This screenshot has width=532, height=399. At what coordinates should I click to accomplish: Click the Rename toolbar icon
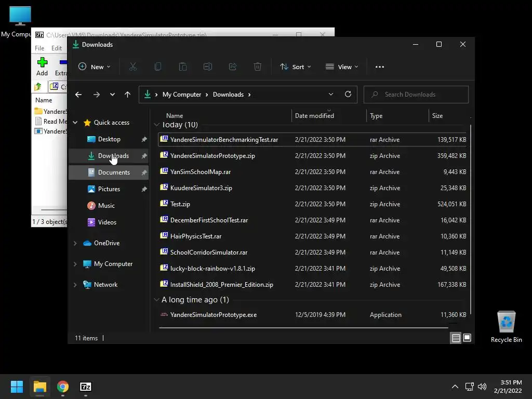coord(208,66)
